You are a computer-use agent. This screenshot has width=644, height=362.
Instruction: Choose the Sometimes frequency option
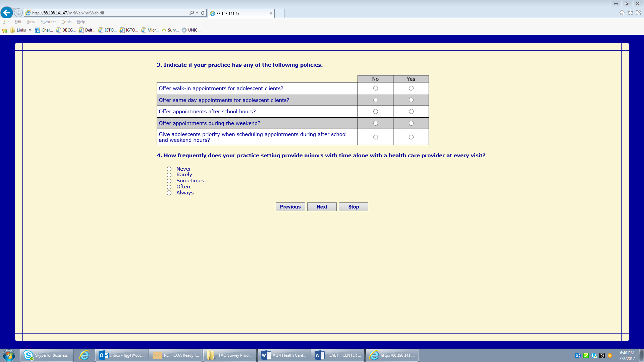tap(169, 181)
